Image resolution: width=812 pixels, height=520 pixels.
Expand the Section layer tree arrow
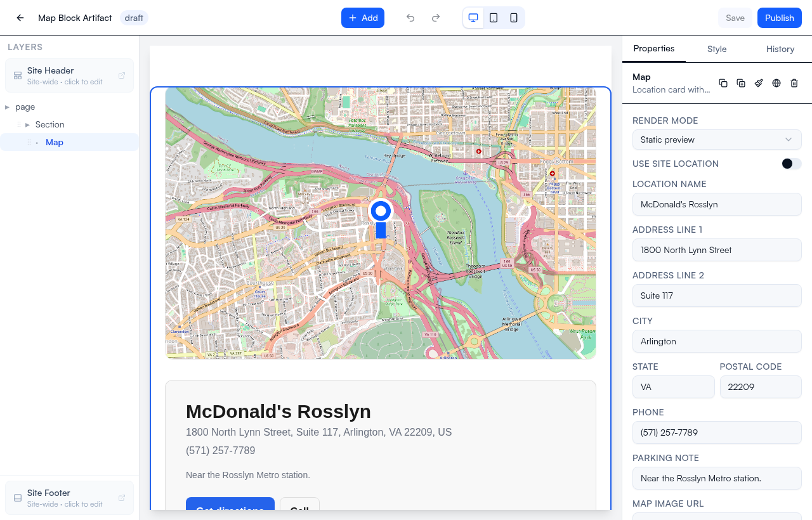27,125
